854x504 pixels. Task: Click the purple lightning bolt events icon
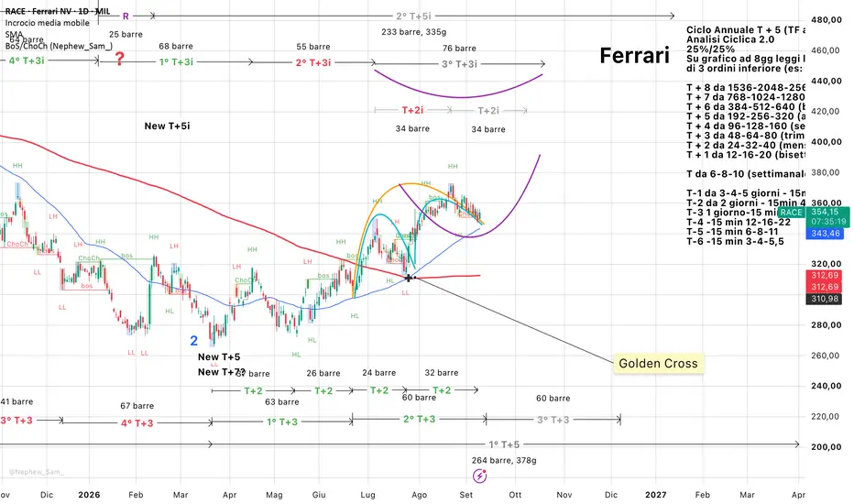pyautogui.click(x=479, y=477)
